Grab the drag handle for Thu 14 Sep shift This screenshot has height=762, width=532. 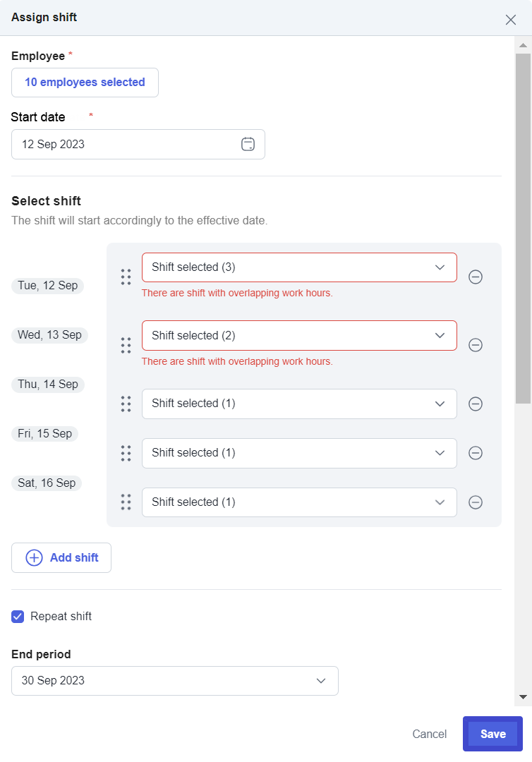[126, 404]
